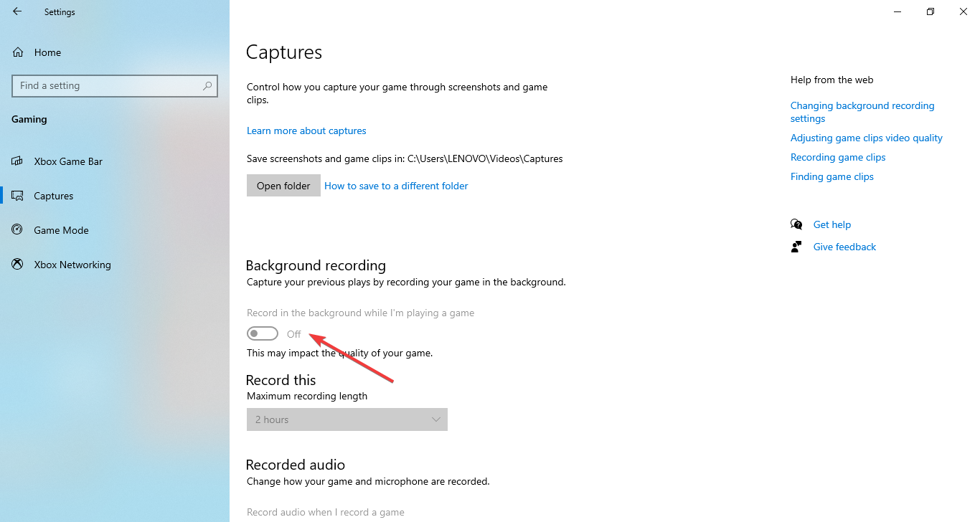
Task: Click the Captures sidebar icon
Action: click(x=18, y=196)
